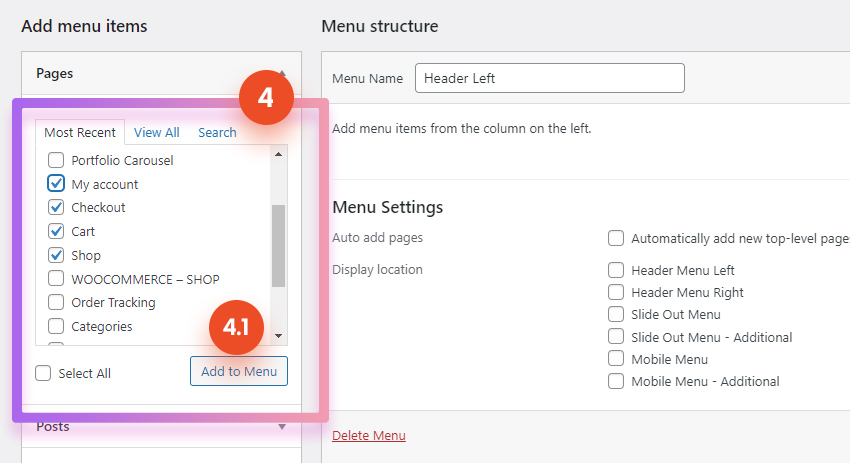Viewport: 850px width, 463px height.
Task: Uncheck the My account page
Action: click(x=56, y=183)
